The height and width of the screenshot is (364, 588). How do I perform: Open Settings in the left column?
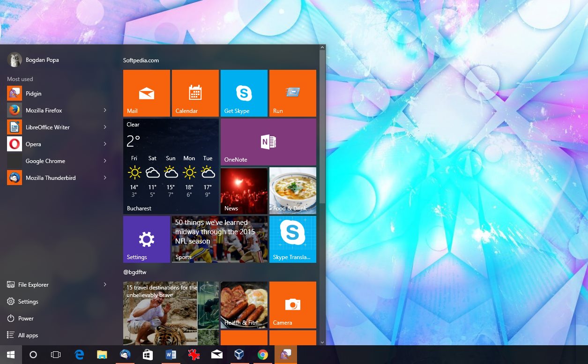(x=28, y=302)
